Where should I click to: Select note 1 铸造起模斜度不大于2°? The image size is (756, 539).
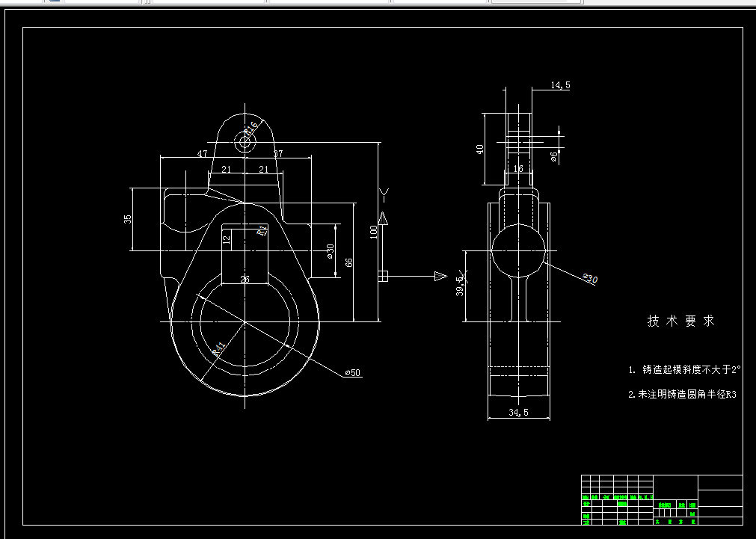(x=684, y=370)
